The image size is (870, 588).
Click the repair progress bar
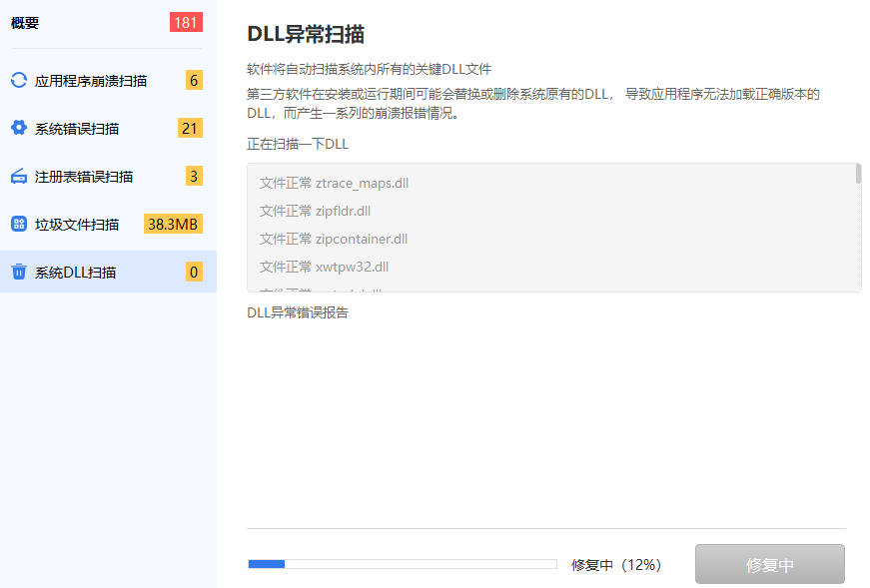point(403,564)
